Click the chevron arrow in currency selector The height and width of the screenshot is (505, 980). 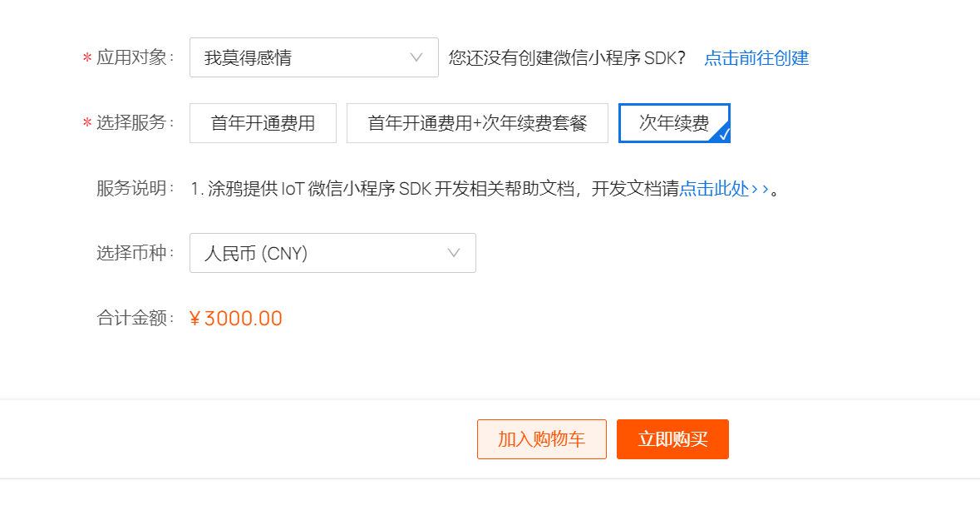454,253
